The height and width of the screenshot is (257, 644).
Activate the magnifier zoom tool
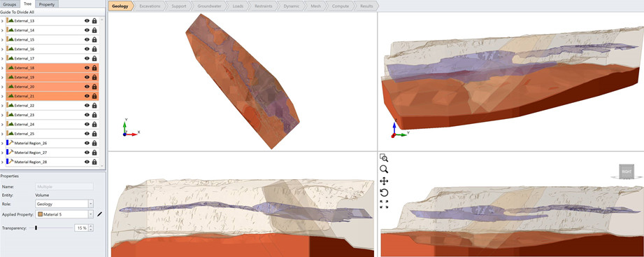pos(384,169)
